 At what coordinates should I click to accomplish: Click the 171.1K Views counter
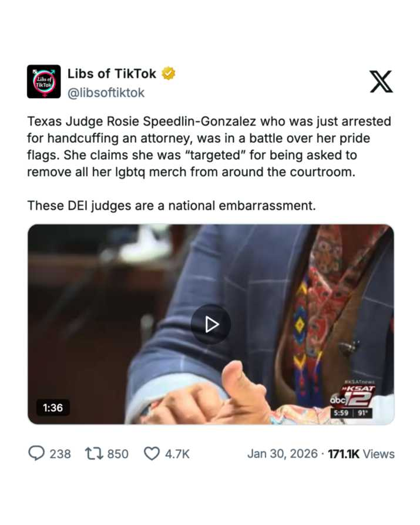tap(361, 454)
